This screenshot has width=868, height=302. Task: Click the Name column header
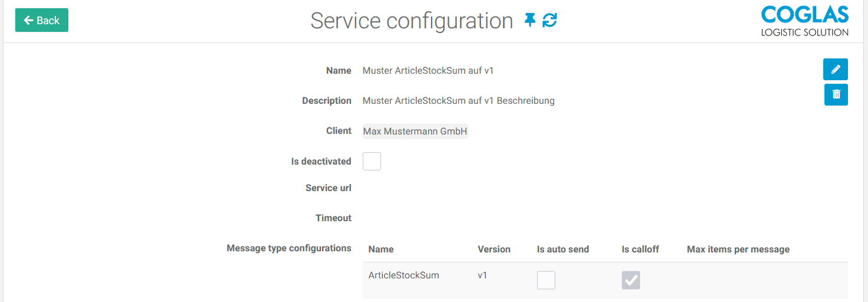381,249
